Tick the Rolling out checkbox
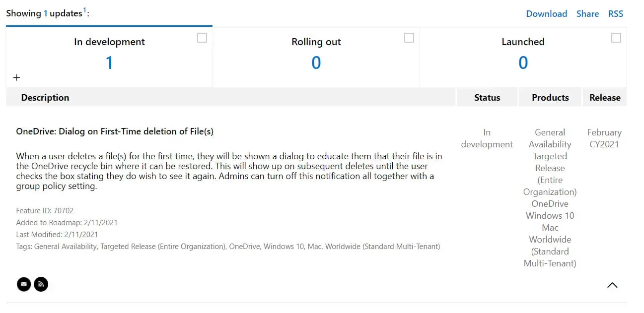The width and height of the screenshot is (644, 313). coord(409,38)
